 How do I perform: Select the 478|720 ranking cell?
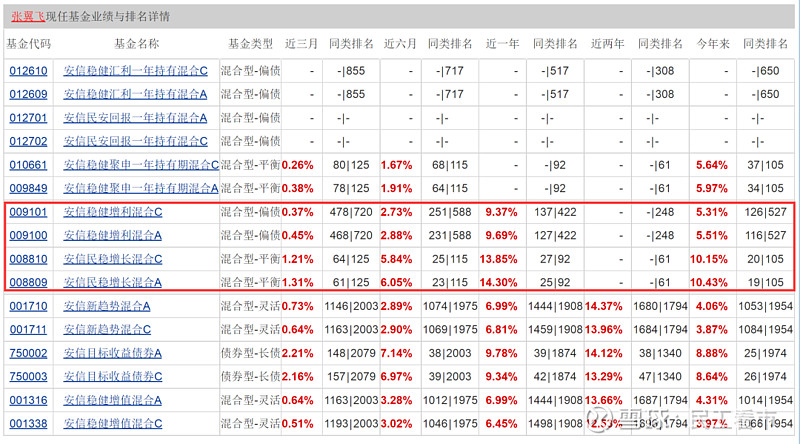[x=351, y=212]
